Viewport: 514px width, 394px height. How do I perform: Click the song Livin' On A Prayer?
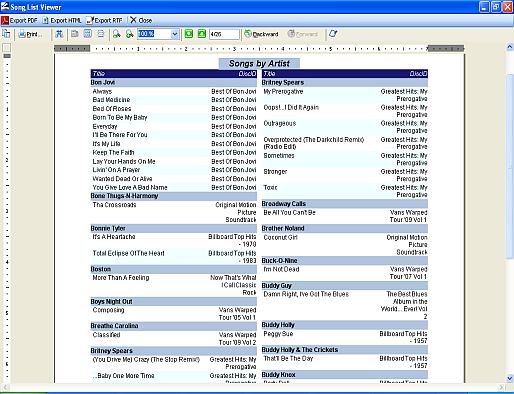116,170
